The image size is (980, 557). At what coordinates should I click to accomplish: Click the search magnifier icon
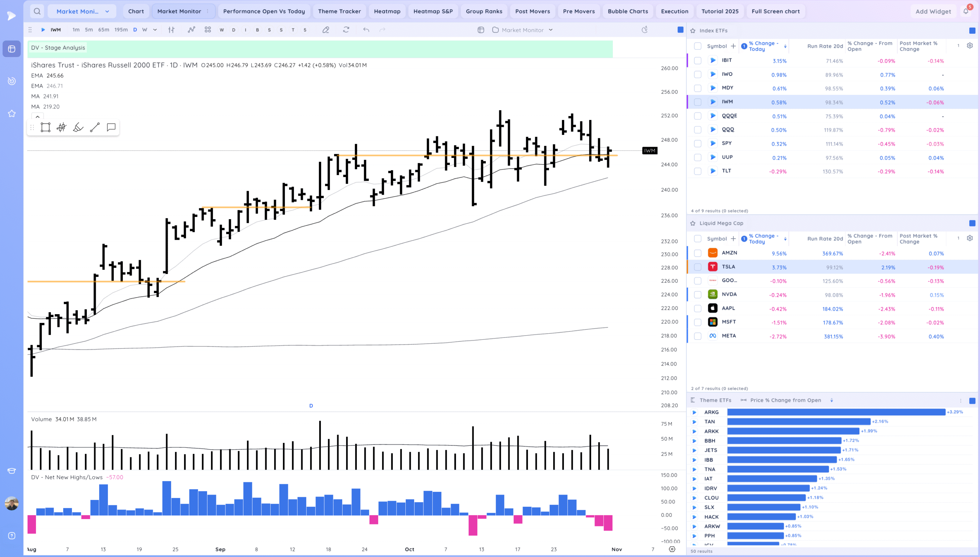click(37, 11)
